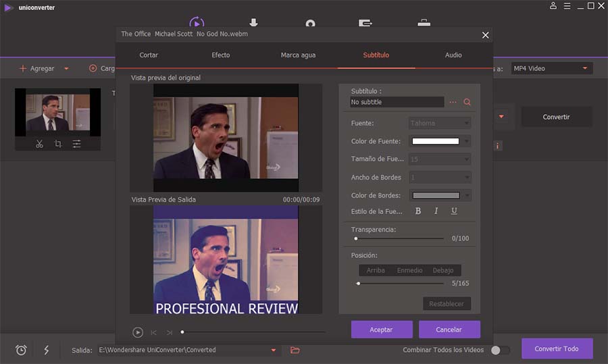Click the Aceptar button
608x364 pixels.
coord(382,330)
